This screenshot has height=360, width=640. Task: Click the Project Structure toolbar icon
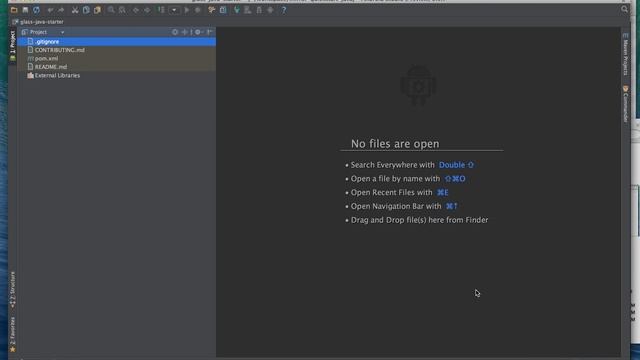click(x=223, y=10)
